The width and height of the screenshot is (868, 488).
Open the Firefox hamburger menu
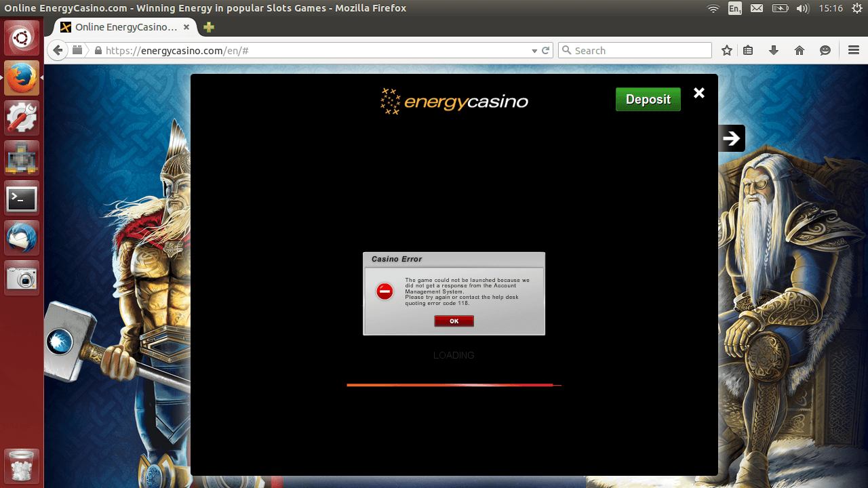[854, 50]
